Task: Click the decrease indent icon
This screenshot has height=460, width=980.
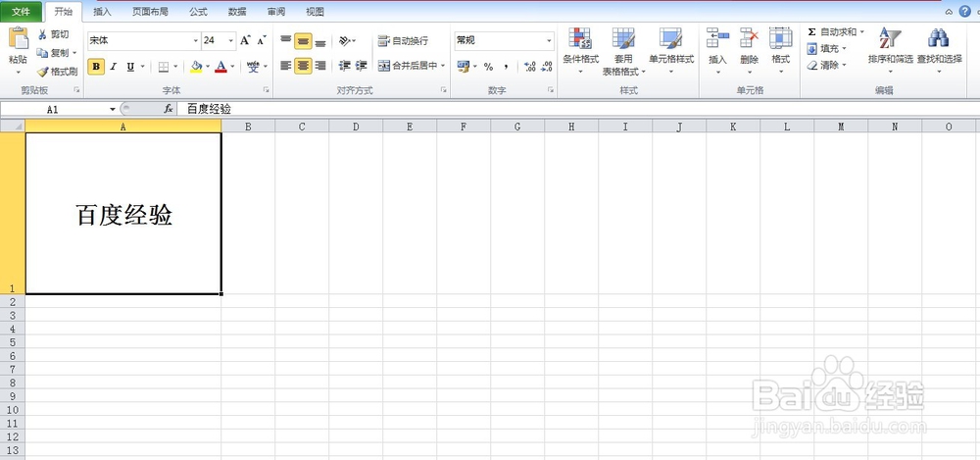Action: (344, 66)
